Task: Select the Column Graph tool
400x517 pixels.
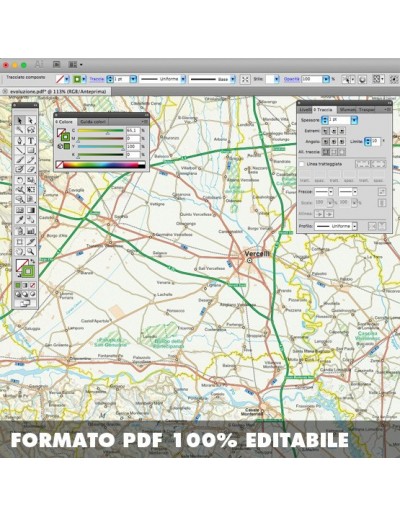Action: point(31,231)
